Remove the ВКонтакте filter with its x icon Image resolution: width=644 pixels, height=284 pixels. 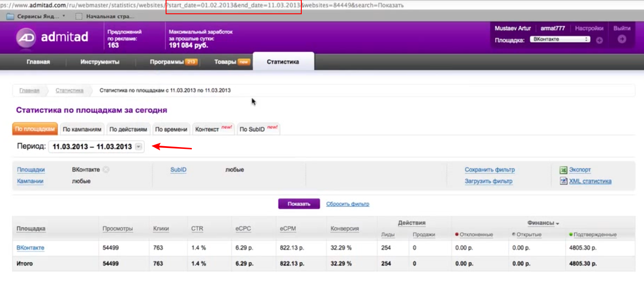coord(106,170)
